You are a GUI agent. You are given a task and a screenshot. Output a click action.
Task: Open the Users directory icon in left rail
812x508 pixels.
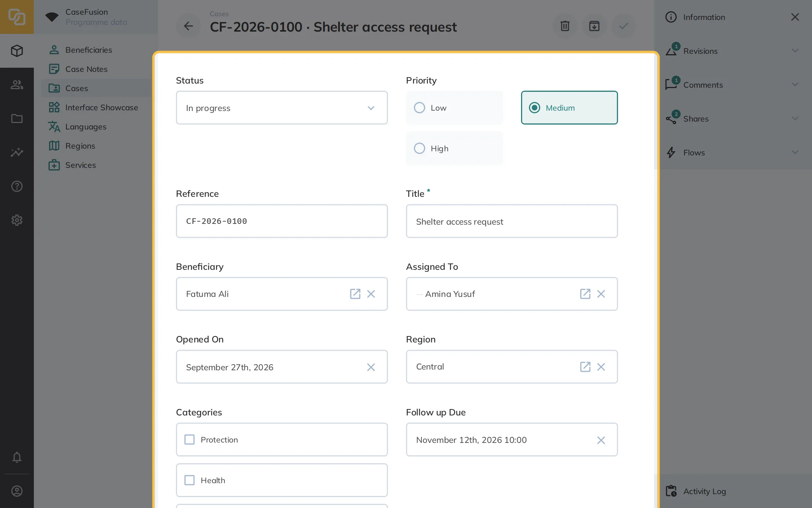(17, 85)
